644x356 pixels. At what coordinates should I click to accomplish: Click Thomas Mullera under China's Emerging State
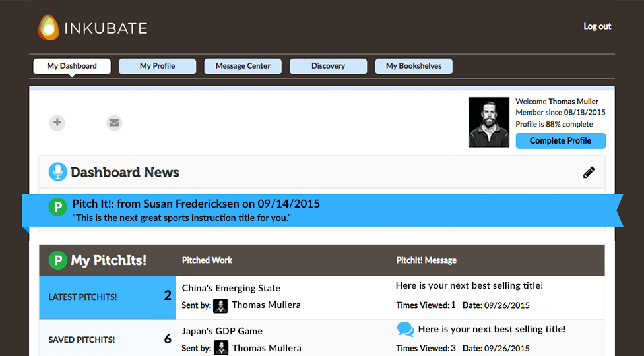266,305
